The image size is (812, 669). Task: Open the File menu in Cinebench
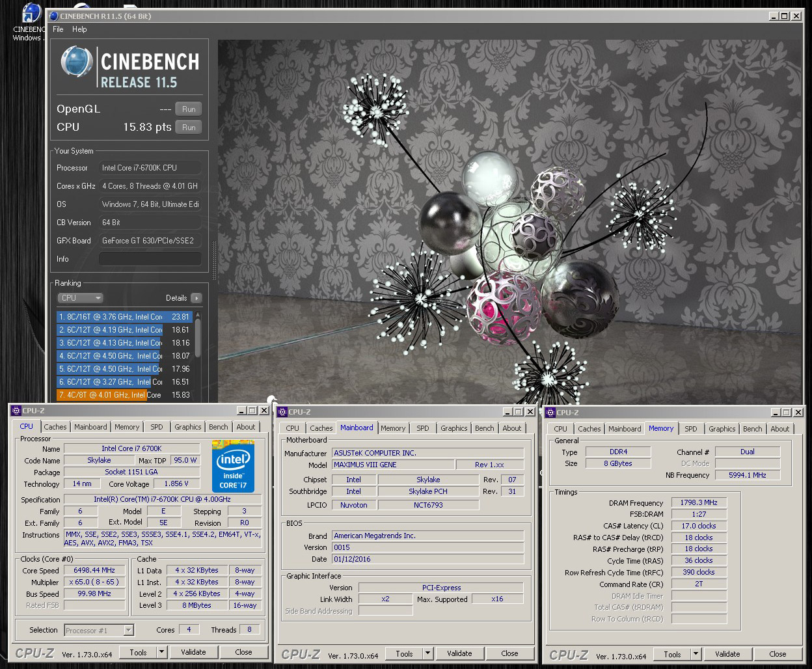click(58, 29)
